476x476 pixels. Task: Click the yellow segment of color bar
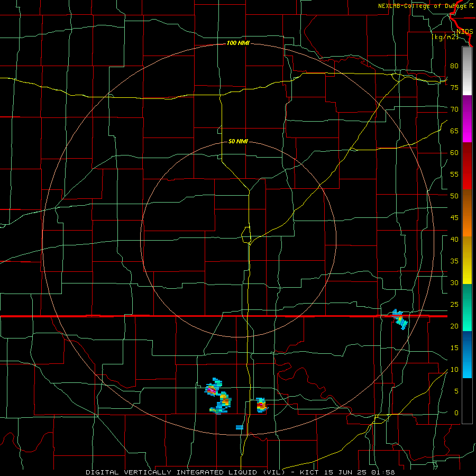pos(467,260)
